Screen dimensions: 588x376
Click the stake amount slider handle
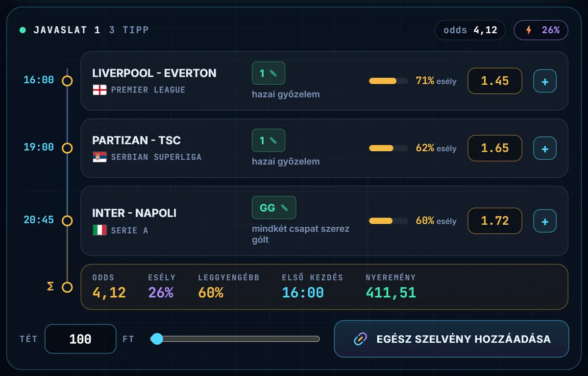157,339
